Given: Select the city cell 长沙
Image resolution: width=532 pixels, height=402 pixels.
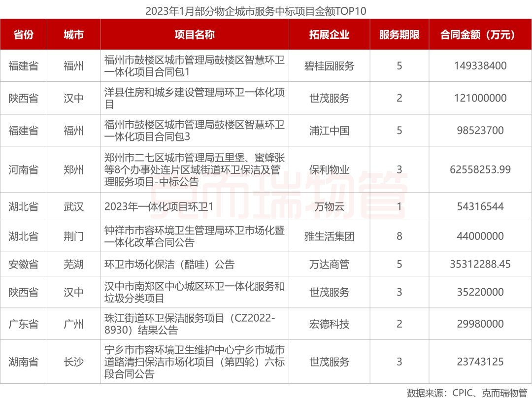Looking at the screenshot, I should point(73,362).
